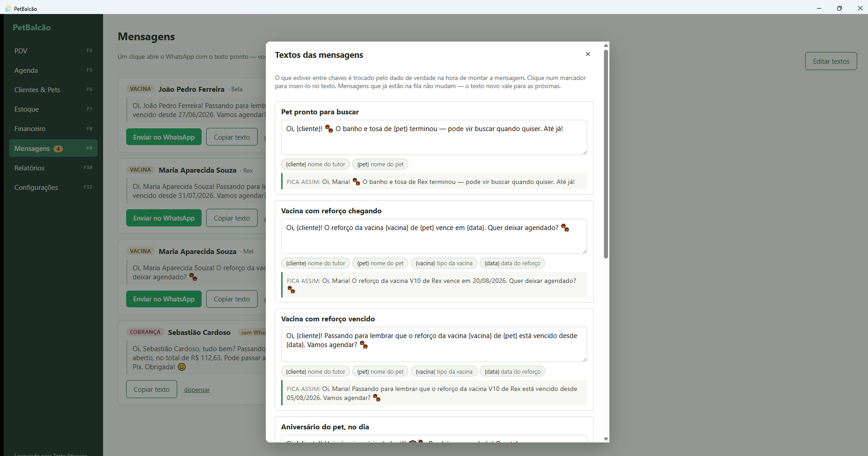Insert {vacina} marker in Vacina com reforço chegando
Screen dimensions: 868x456
tap(444, 263)
